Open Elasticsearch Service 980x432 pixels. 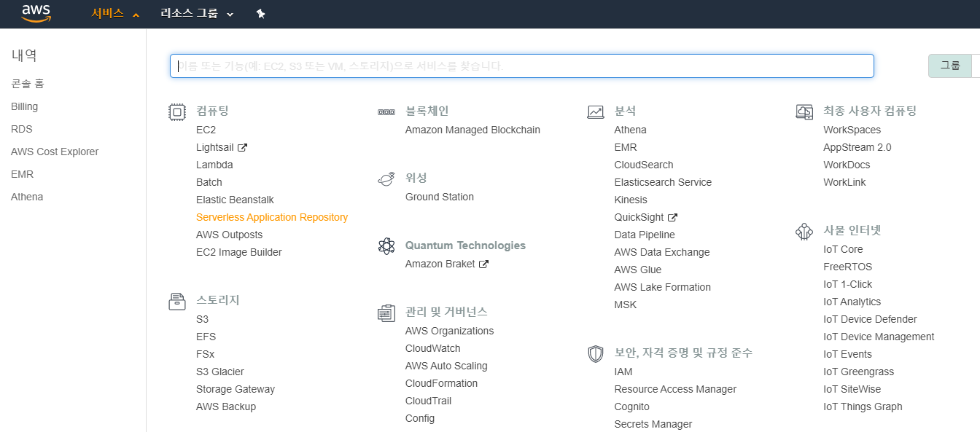point(663,182)
